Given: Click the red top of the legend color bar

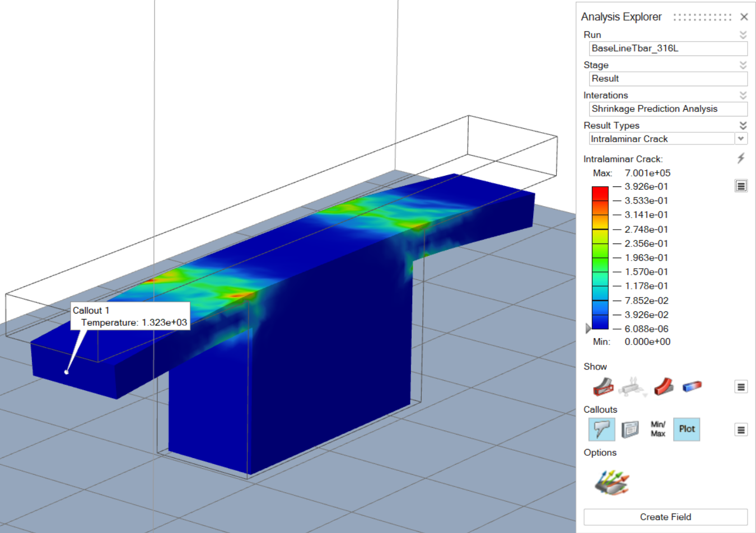Looking at the screenshot, I should 600,193.
